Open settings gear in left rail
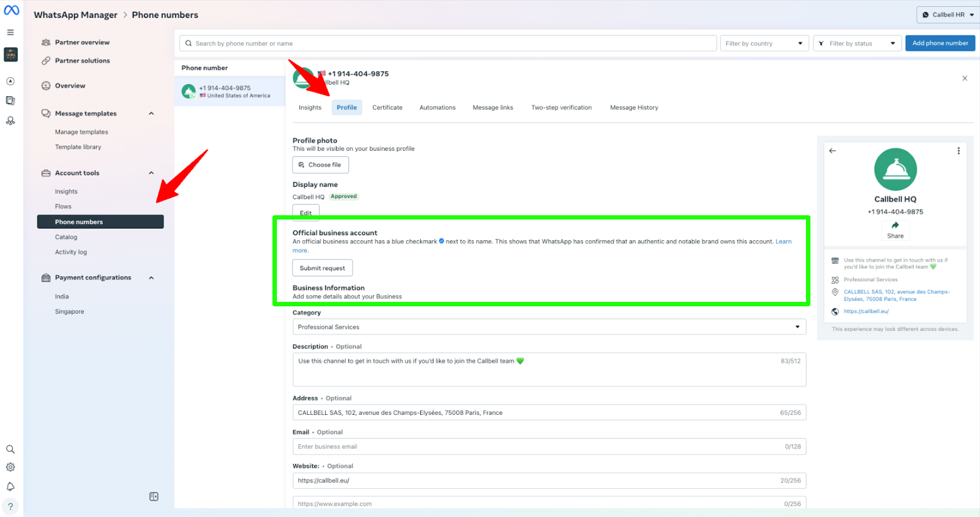Viewport: 980px width, 517px height. coord(10,467)
